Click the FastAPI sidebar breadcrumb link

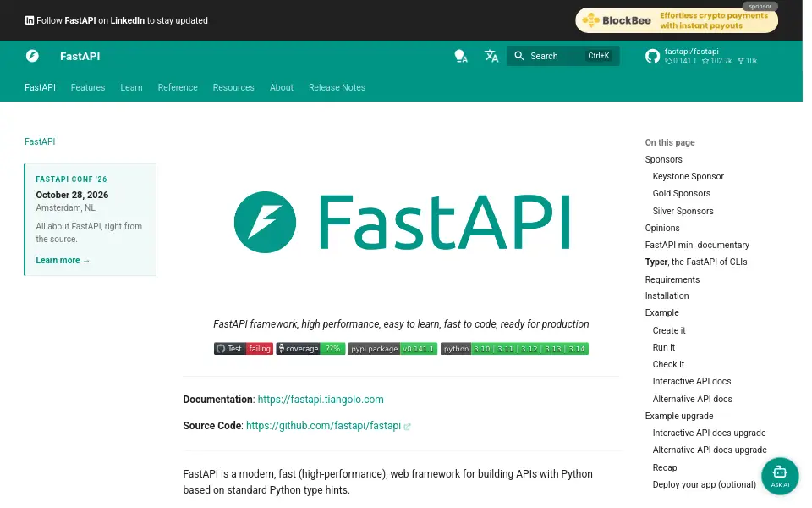[40, 141]
